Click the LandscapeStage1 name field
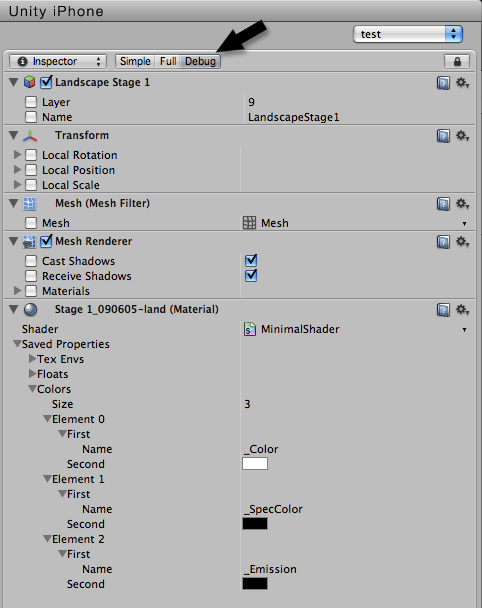 click(294, 117)
